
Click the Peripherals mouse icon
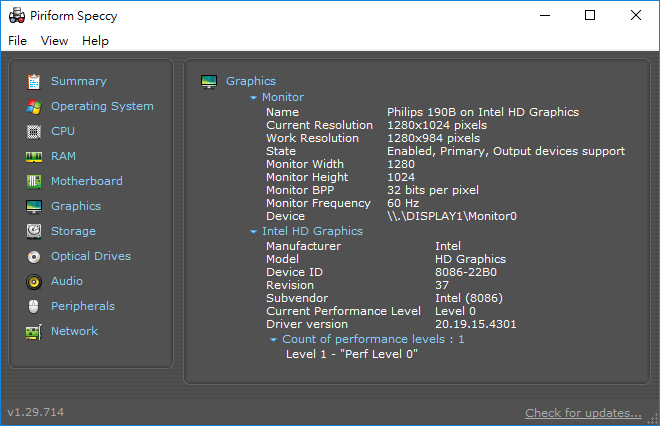34,306
